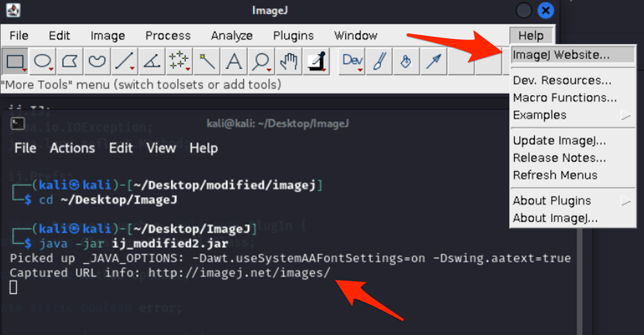Image resolution: width=644 pixels, height=335 pixels.
Task: Select the Freehand selection tool
Action: point(97,61)
